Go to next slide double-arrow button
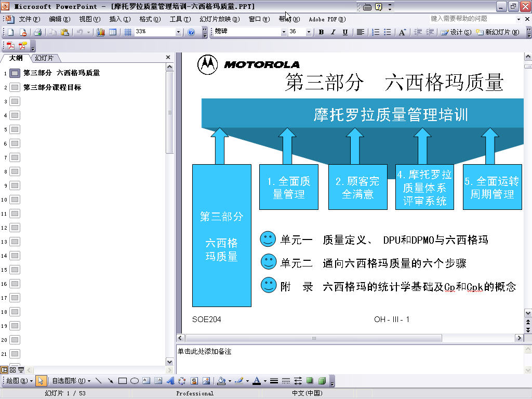This screenshot has height=399, width=532. (x=528, y=329)
